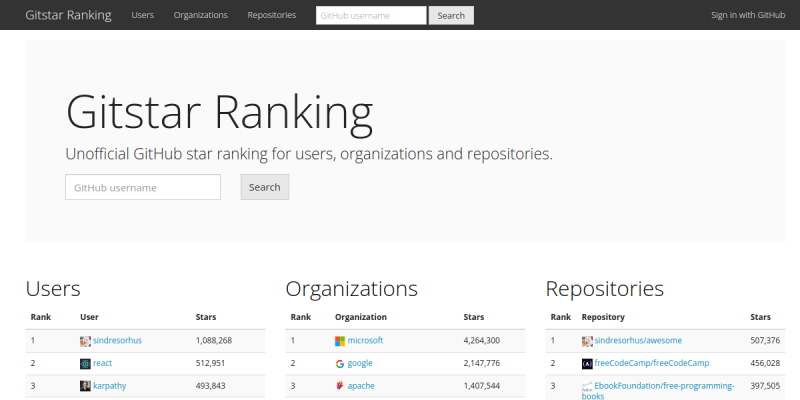This screenshot has width=800, height=400.
Task: Click the Microsoft logo icon
Action: (340, 341)
